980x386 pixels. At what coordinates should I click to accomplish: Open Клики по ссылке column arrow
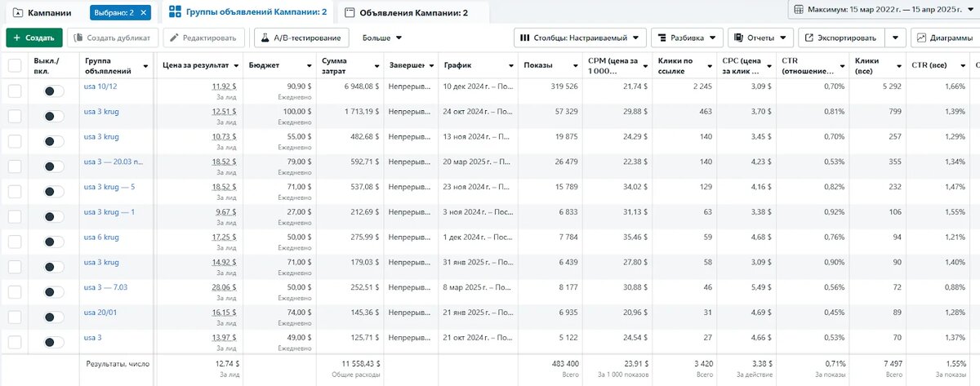pos(710,66)
